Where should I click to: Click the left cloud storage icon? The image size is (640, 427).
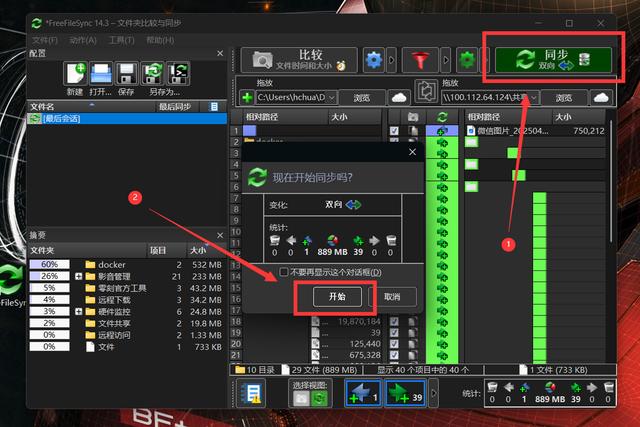399,98
